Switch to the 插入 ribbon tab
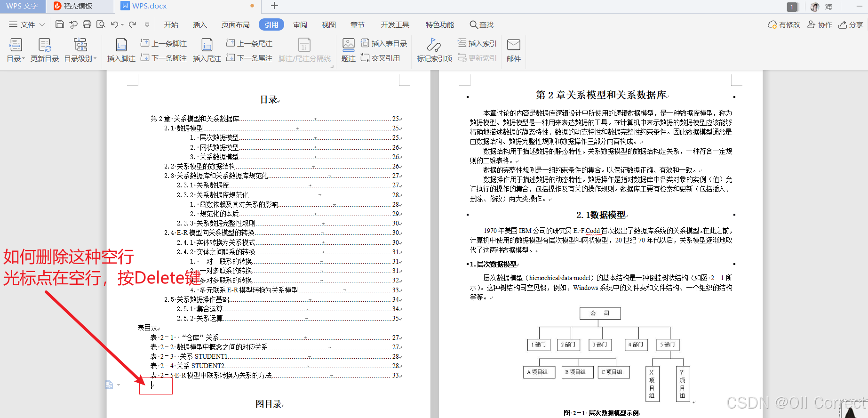The width and height of the screenshot is (868, 418). pos(200,24)
